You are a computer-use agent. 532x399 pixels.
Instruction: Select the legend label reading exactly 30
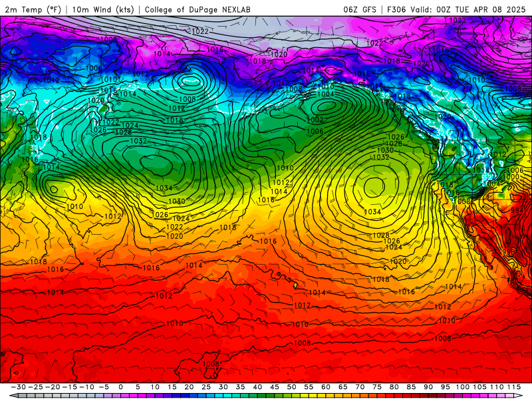point(223,387)
